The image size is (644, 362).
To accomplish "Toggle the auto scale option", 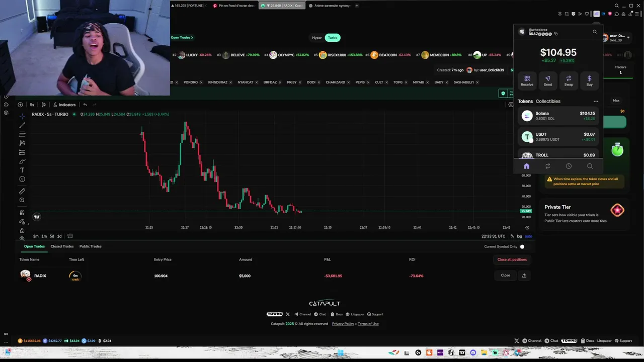I will click(x=528, y=236).
